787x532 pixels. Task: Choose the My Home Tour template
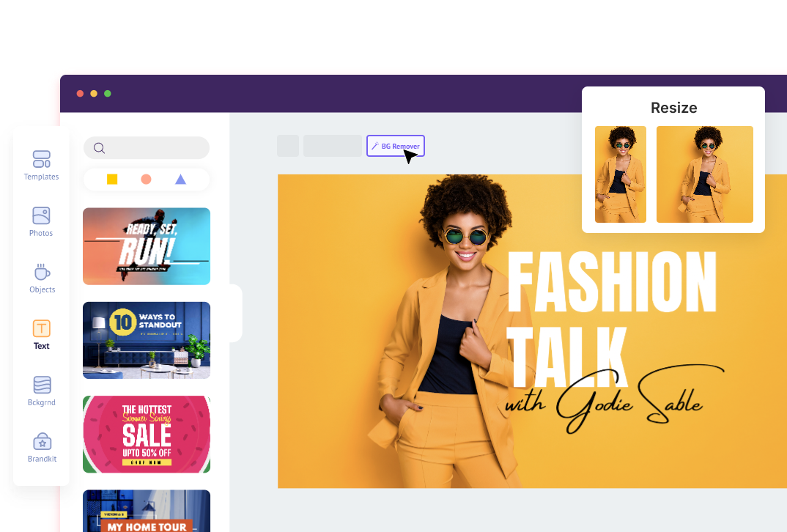point(147,511)
